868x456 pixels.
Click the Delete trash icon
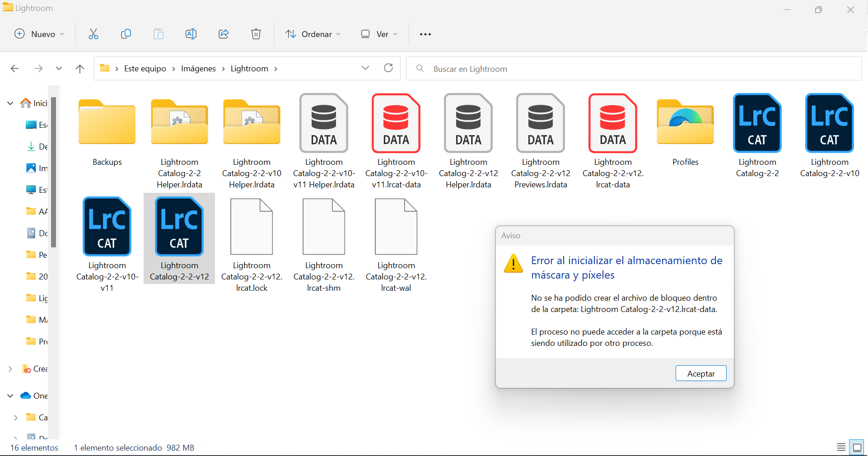point(256,34)
